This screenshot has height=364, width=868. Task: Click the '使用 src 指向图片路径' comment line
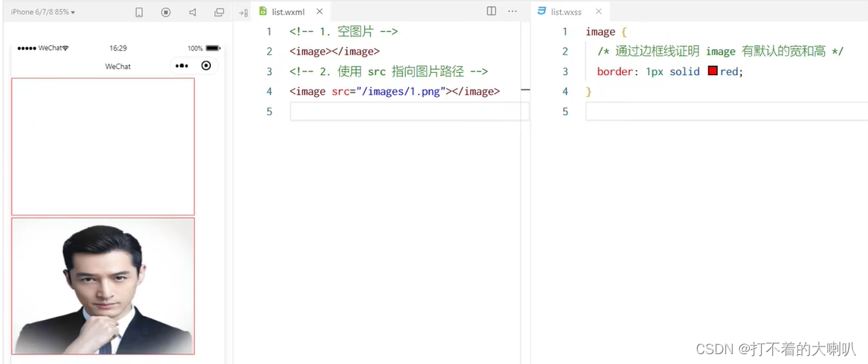(388, 71)
